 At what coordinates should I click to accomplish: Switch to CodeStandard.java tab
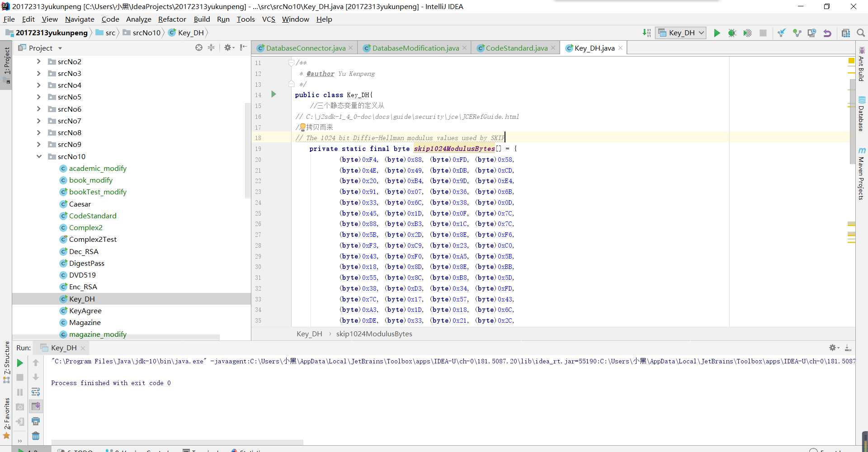pos(516,48)
